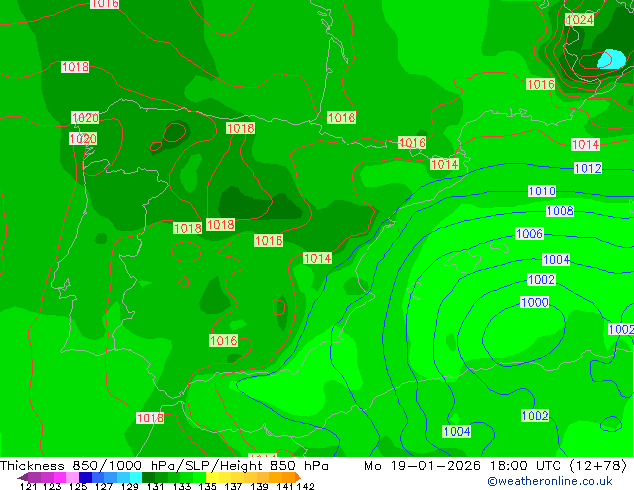Click the purple arrow at the legend's low end

click(x=23, y=477)
